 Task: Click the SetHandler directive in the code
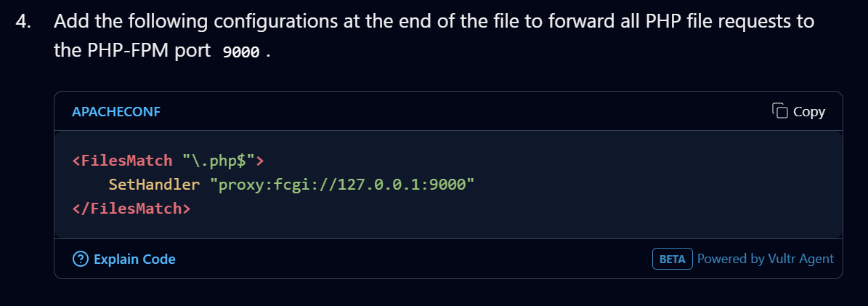[154, 185]
